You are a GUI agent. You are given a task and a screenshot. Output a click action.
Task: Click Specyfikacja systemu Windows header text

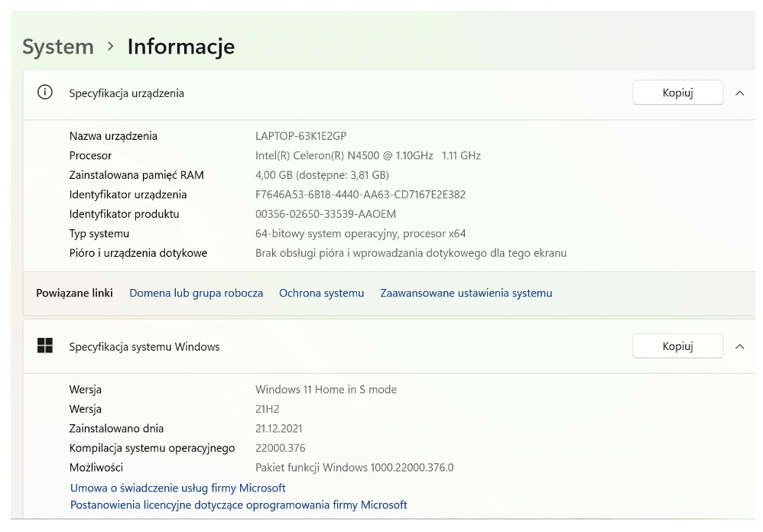(x=144, y=346)
